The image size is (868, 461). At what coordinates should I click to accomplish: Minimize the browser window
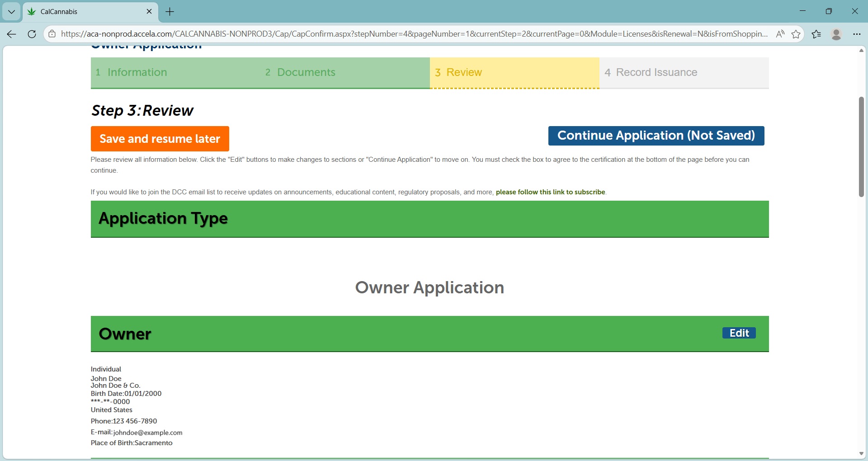[x=803, y=11]
